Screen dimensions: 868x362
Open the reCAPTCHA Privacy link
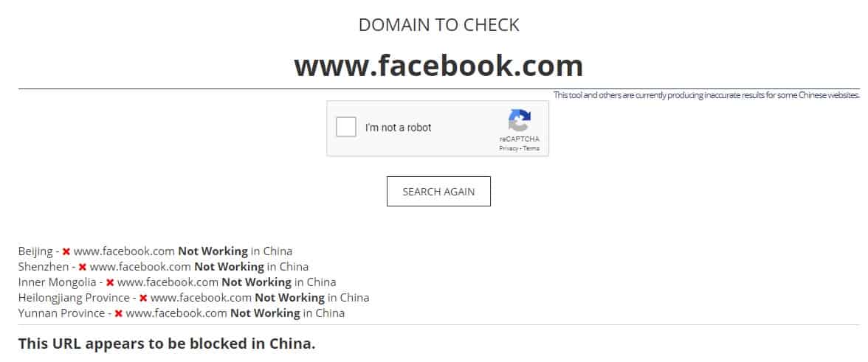coord(508,149)
